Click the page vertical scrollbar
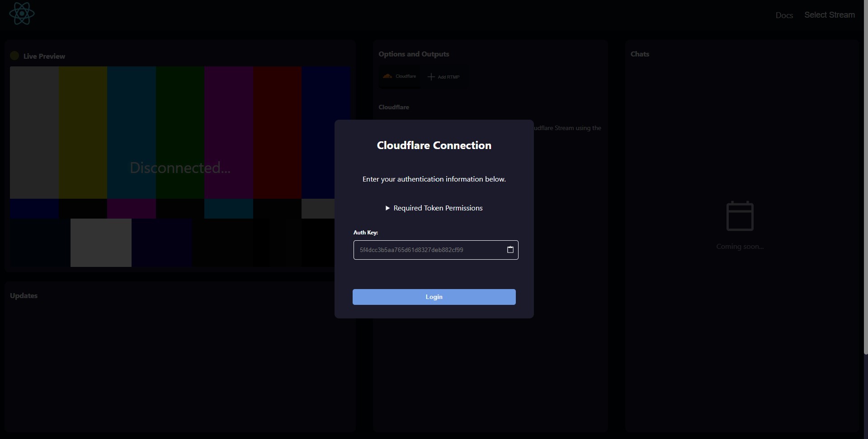The height and width of the screenshot is (439, 868). 865,176
